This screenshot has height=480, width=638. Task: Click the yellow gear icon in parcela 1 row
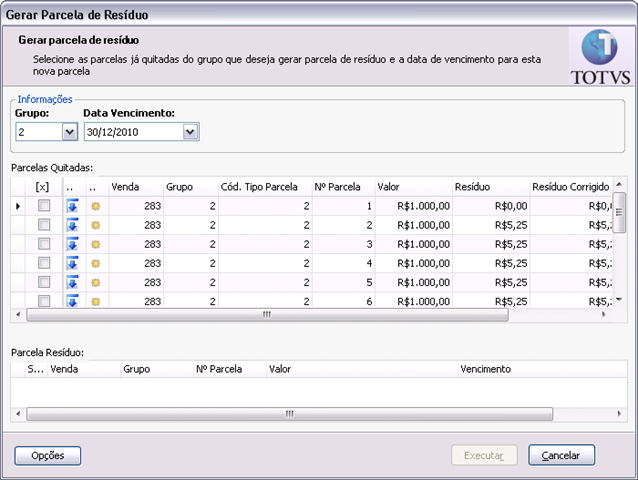pyautogui.click(x=96, y=206)
